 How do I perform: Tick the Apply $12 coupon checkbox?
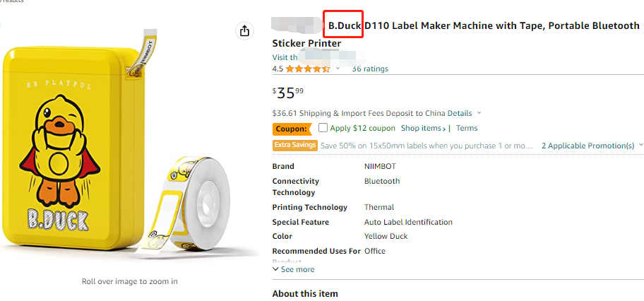point(323,128)
